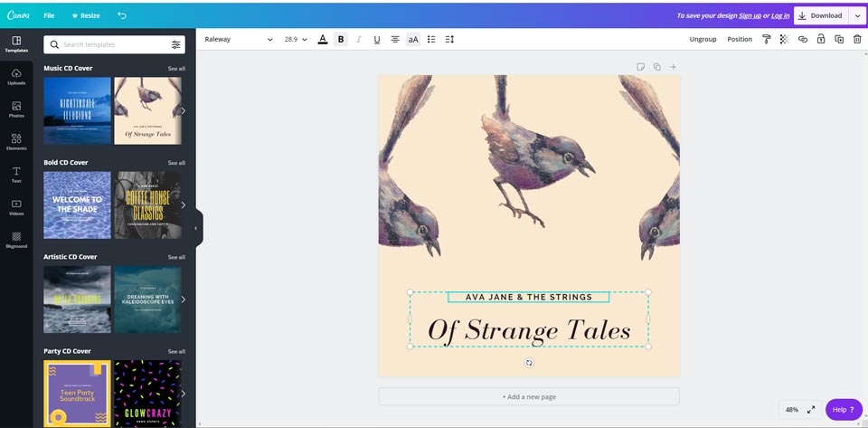Open the transparency checkerboard icon

pyautogui.click(x=784, y=39)
